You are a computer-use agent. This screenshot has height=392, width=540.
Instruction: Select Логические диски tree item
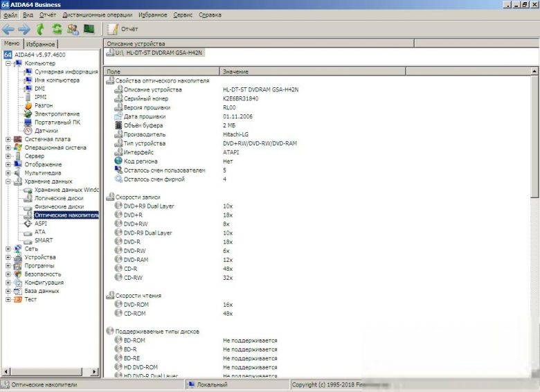click(59, 198)
